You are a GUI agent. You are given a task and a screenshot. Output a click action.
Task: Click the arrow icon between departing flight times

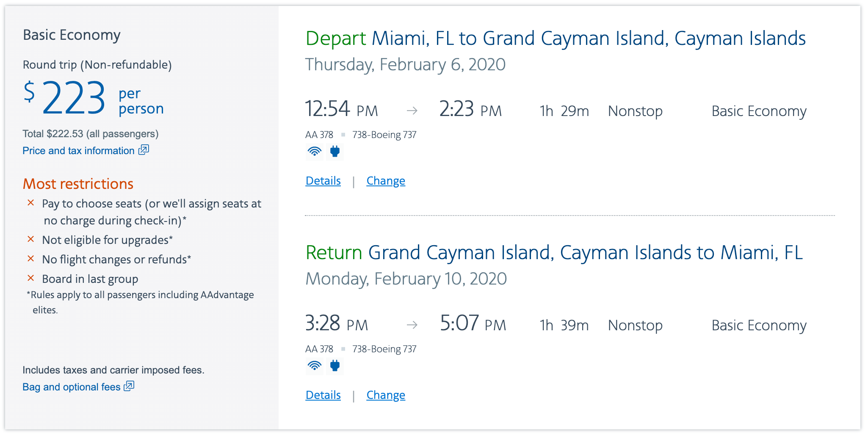pyautogui.click(x=412, y=111)
